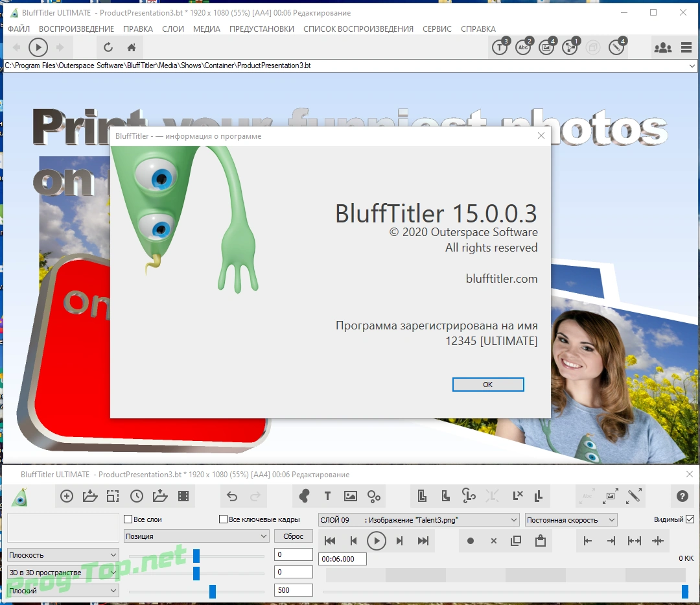Open the ФАЙЛ menu
Screen dimensions: 700x605
pyautogui.click(x=19, y=29)
